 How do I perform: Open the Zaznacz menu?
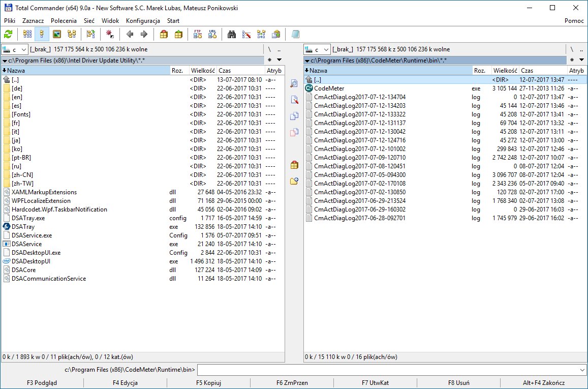(33, 21)
